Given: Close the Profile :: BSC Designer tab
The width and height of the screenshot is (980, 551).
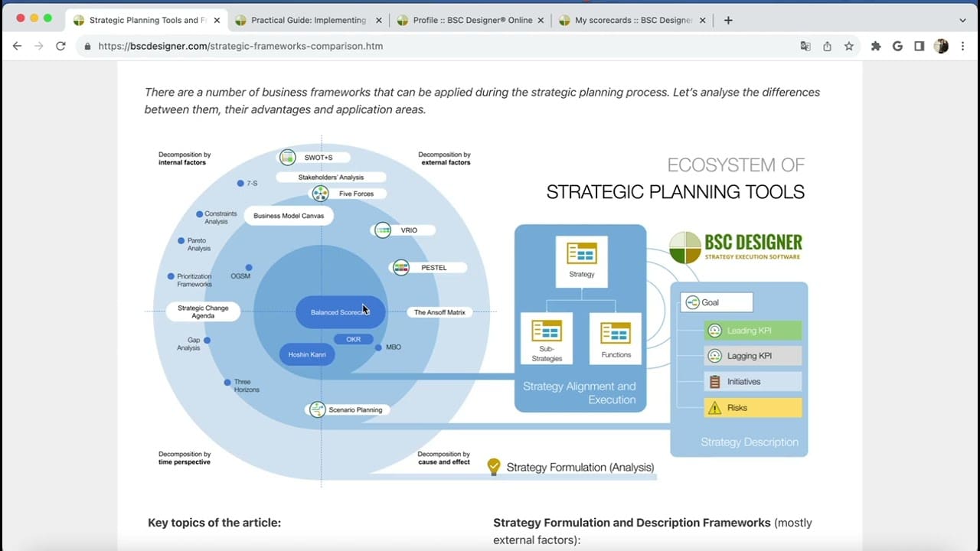Looking at the screenshot, I should 541,20.
